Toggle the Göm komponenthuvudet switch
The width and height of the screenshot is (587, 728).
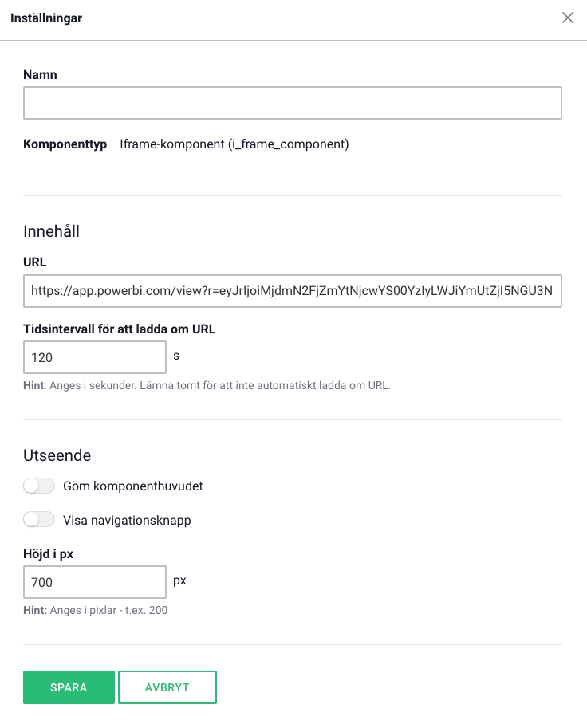click(39, 486)
